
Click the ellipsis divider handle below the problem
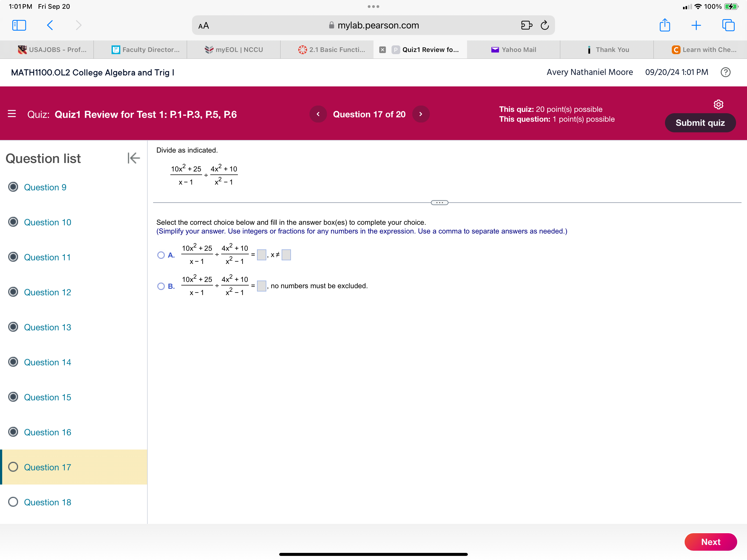click(x=439, y=202)
